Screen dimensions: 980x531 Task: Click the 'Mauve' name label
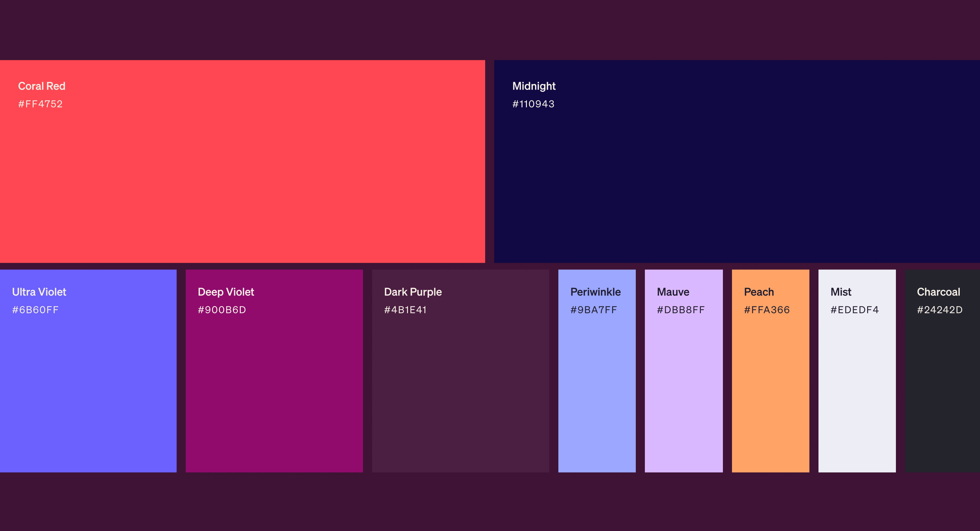pos(673,292)
